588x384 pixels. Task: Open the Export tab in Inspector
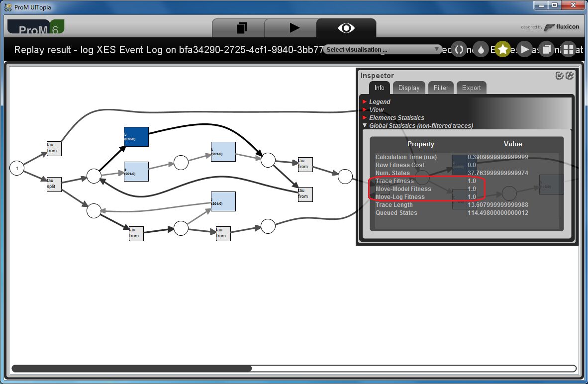(x=472, y=88)
